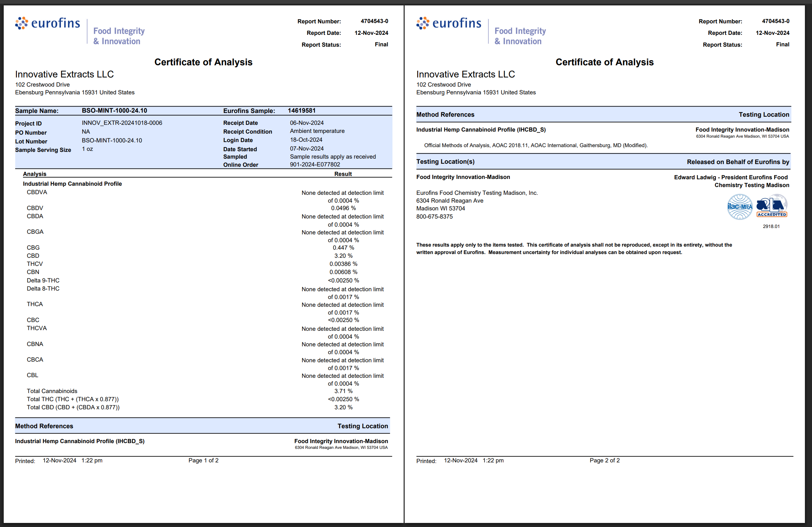Click the accreditation number 2918.01
Screen dimensions: 812x527
(x=771, y=226)
